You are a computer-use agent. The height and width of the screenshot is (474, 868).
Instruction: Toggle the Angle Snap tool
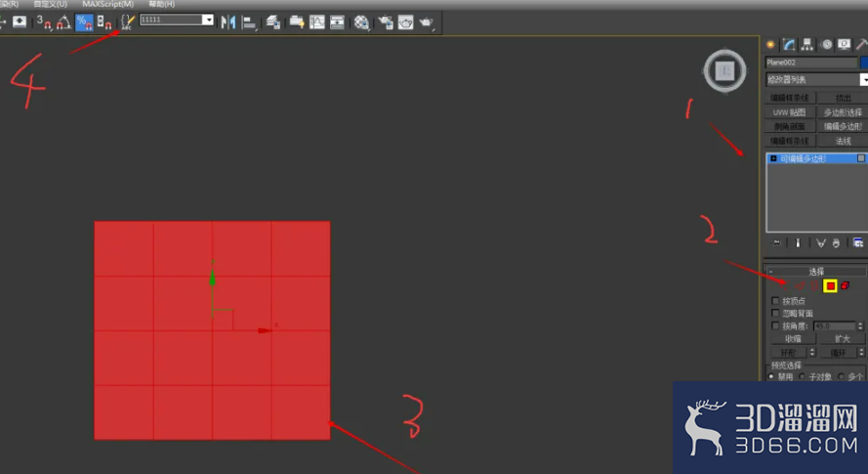[x=63, y=22]
